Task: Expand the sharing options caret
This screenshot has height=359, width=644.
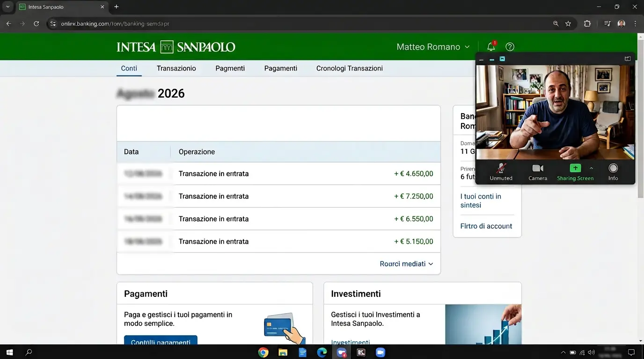Action: [x=591, y=168]
